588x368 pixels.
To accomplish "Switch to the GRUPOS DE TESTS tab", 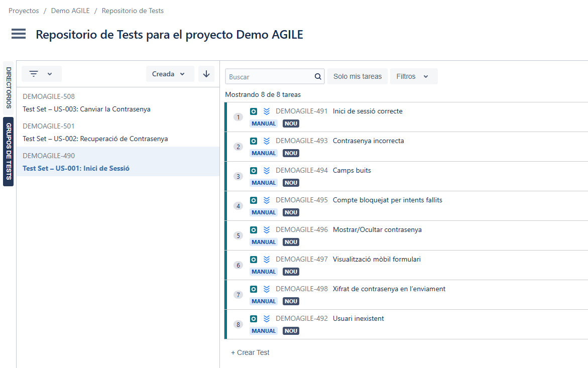I will (8, 152).
